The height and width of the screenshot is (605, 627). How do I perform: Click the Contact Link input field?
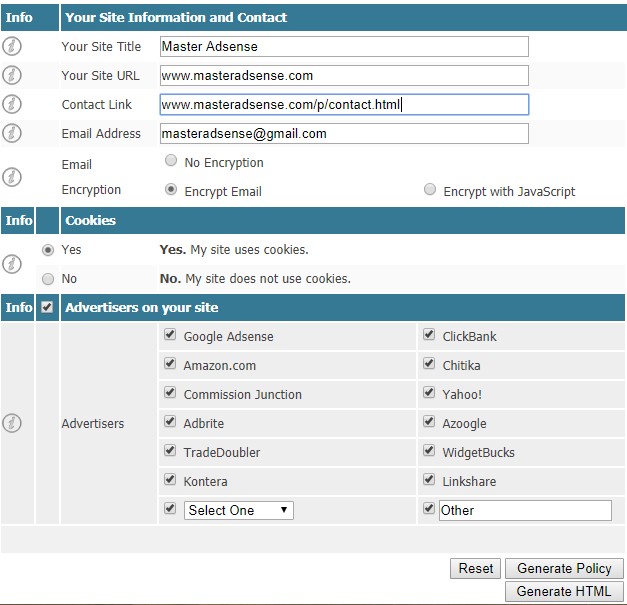[344, 104]
